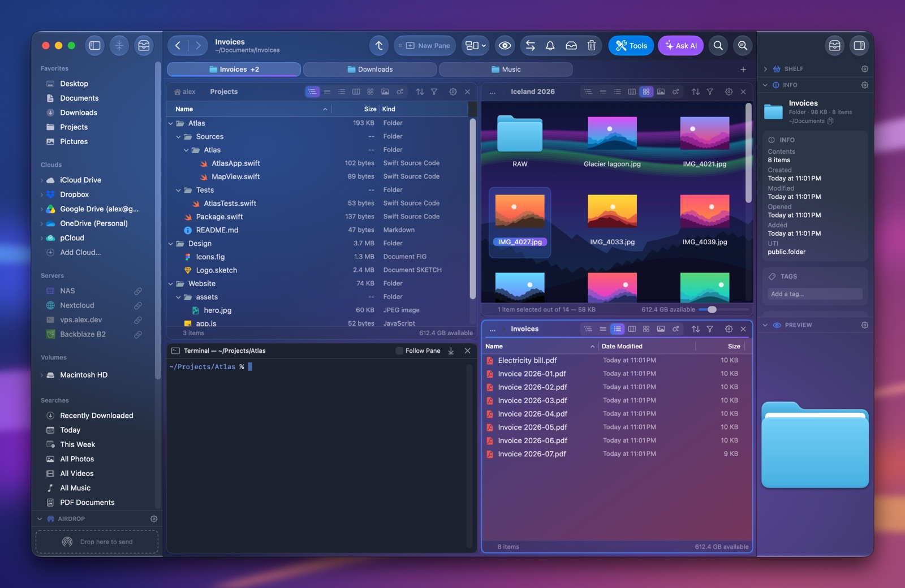The width and height of the screenshot is (905, 588).
Task: Switch Projects pane to icon grid view
Action: coord(370,92)
